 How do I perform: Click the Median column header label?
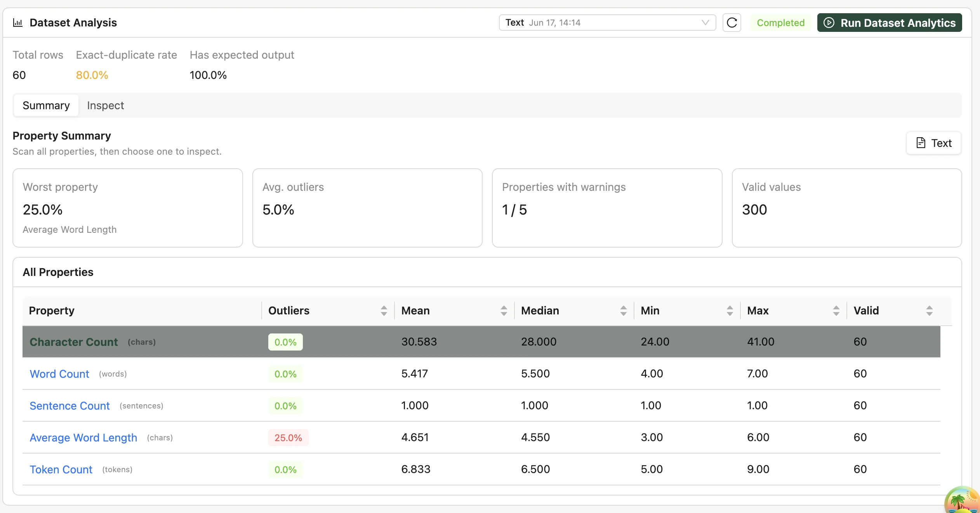click(540, 311)
